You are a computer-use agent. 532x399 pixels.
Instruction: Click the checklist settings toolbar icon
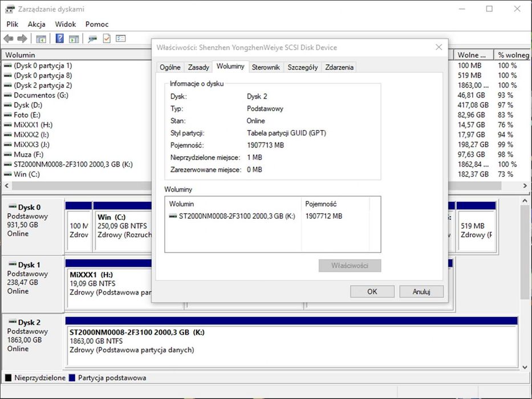121,39
